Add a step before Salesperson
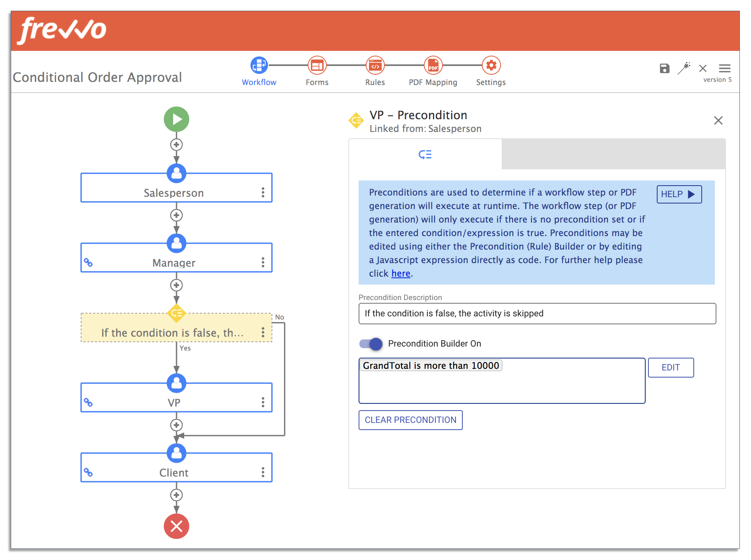The width and height of the screenshot is (751, 560). pos(177,145)
